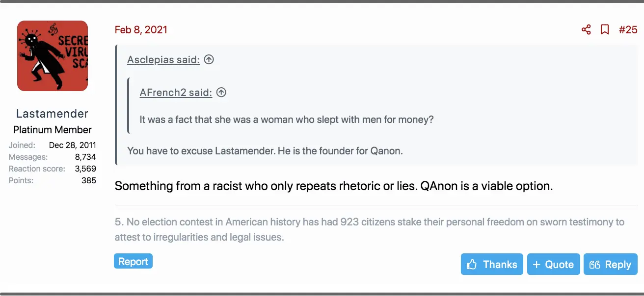
Task: Open the Feb 8, 2021 timestamp link
Action: click(x=141, y=30)
